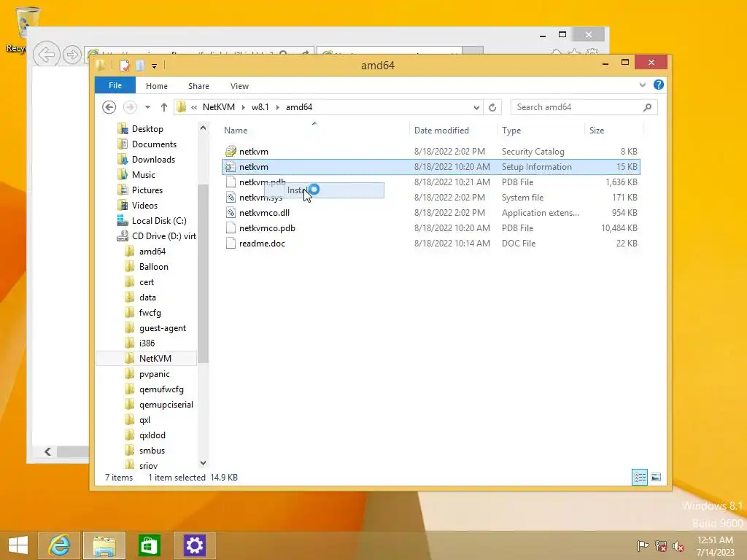Open Videos in navigation pane
747x560 pixels.
pyautogui.click(x=144, y=205)
